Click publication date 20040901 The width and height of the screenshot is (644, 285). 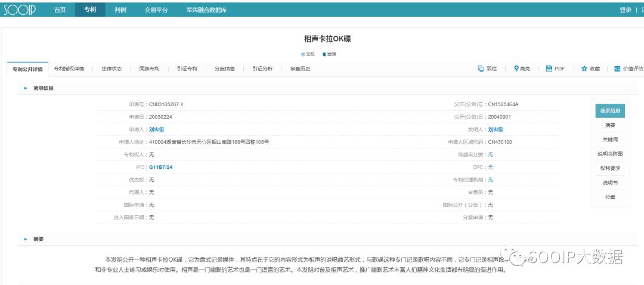pos(500,117)
